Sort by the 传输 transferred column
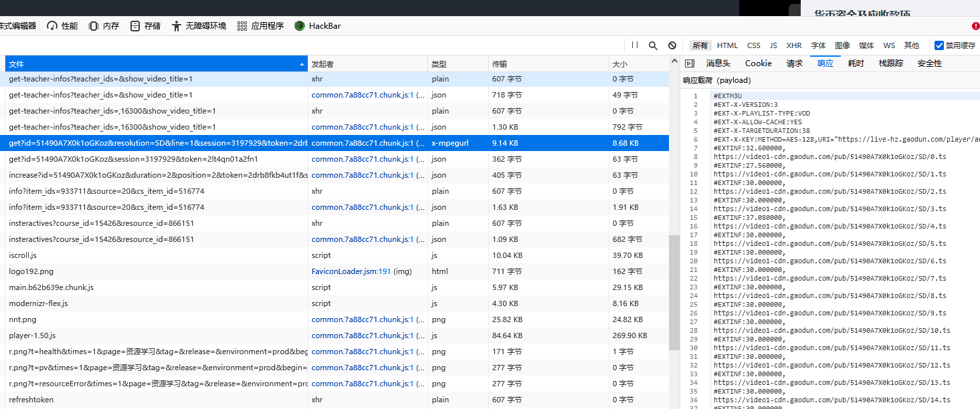980x409 pixels. [549, 64]
